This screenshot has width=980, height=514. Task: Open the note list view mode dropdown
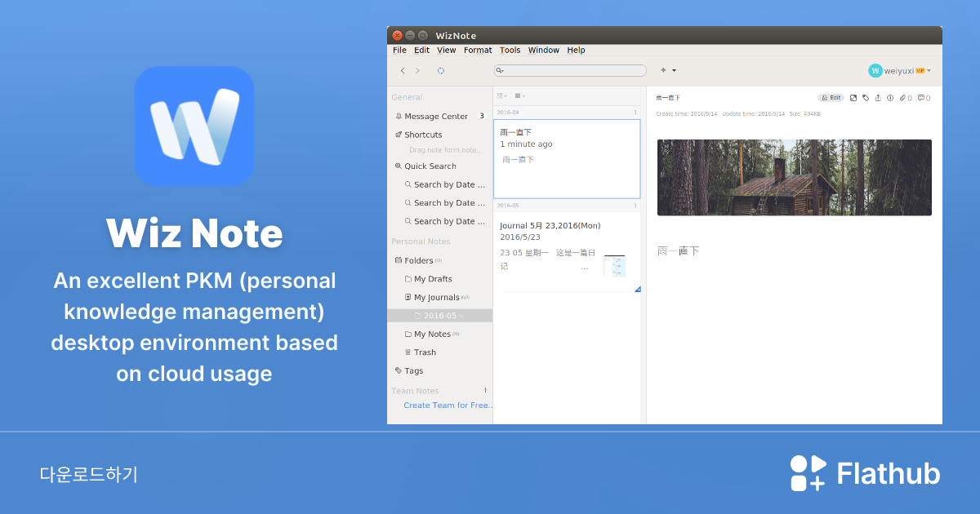tap(520, 95)
